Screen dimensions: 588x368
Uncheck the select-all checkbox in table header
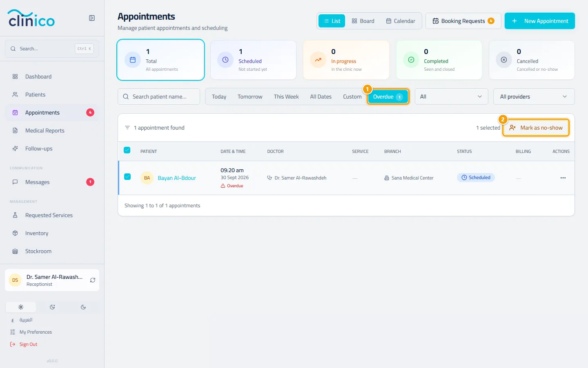coord(127,150)
